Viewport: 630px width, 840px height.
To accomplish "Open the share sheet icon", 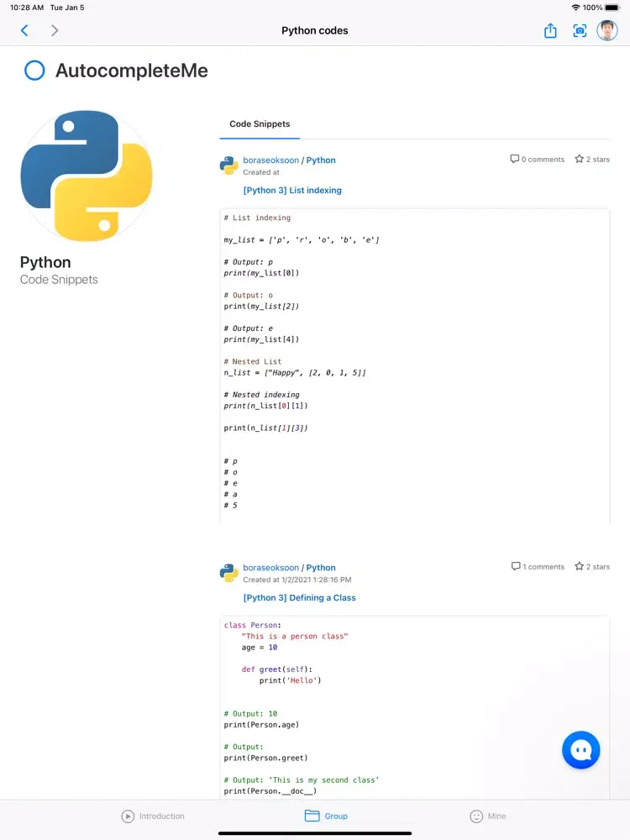I will (x=550, y=30).
